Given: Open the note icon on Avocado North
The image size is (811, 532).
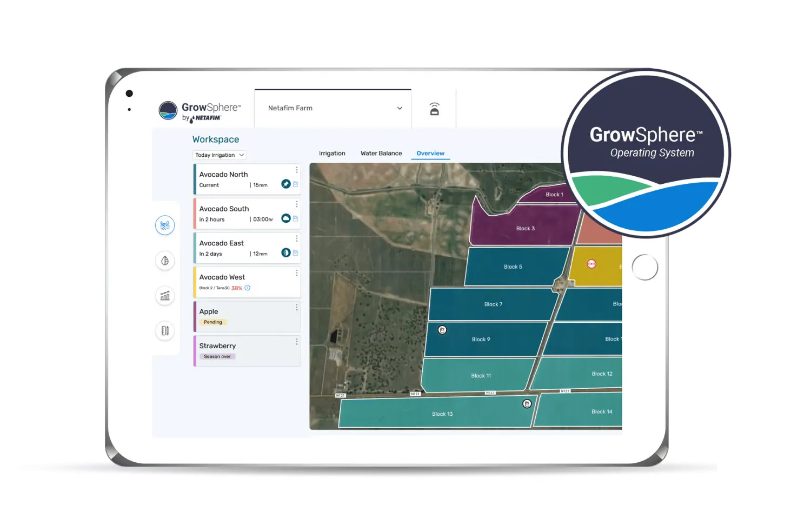Looking at the screenshot, I should click(x=296, y=184).
